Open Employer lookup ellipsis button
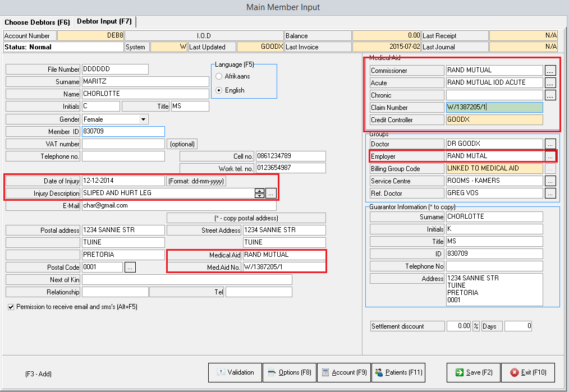569x392 pixels. (x=550, y=156)
